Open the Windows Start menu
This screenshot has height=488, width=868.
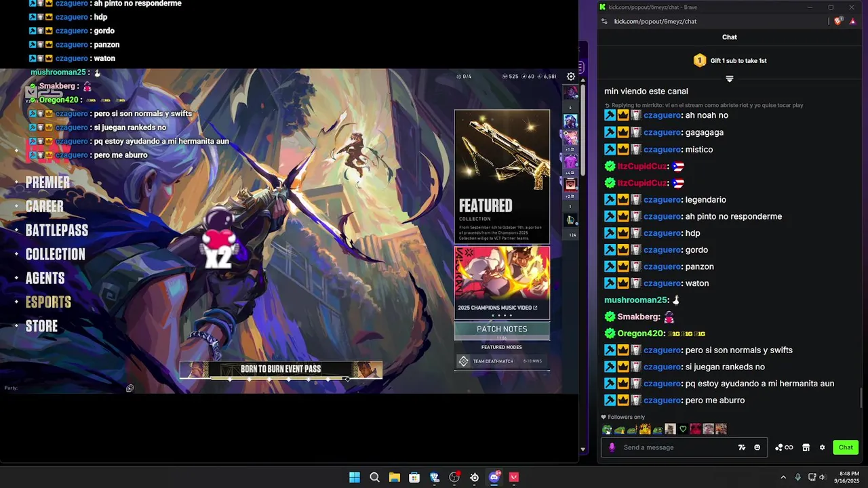tap(355, 477)
